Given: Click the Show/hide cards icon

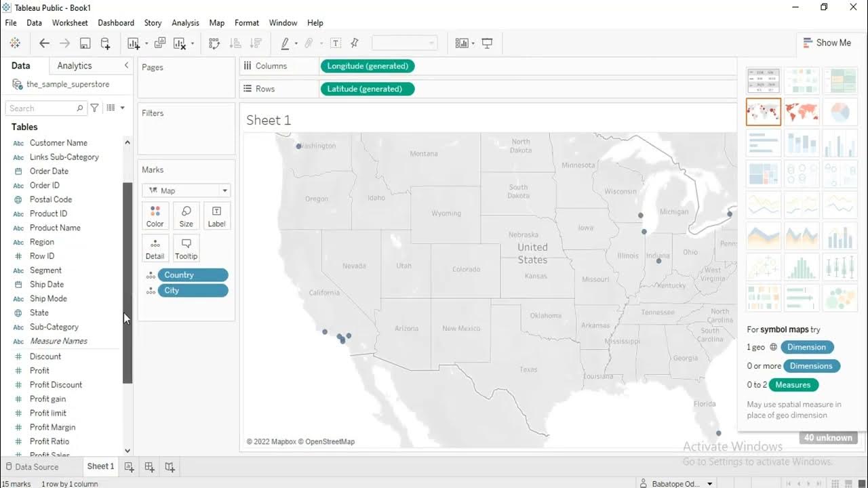Looking at the screenshot, I should click(x=462, y=43).
